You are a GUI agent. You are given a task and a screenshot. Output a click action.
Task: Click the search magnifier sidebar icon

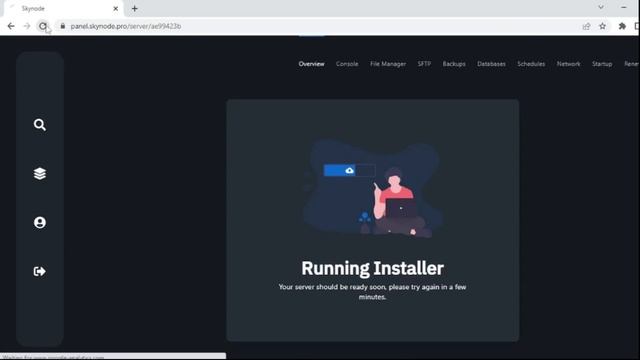tap(40, 125)
